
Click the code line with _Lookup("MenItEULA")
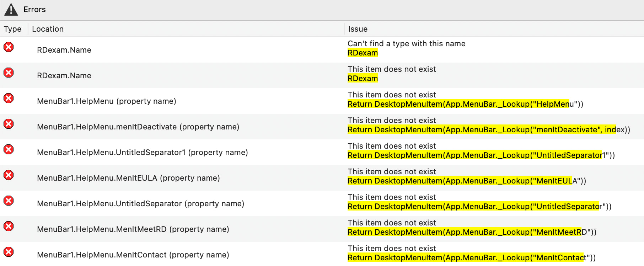(x=467, y=181)
